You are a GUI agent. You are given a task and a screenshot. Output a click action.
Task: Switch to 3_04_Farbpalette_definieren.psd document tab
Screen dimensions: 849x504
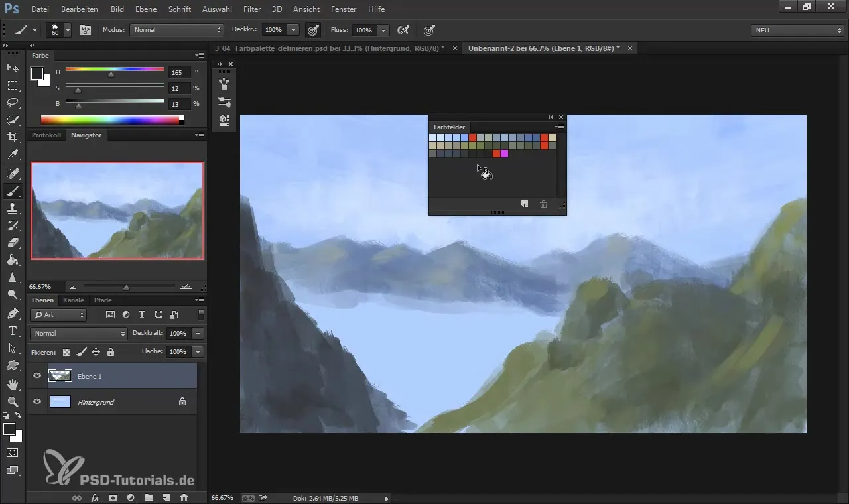[x=328, y=48]
